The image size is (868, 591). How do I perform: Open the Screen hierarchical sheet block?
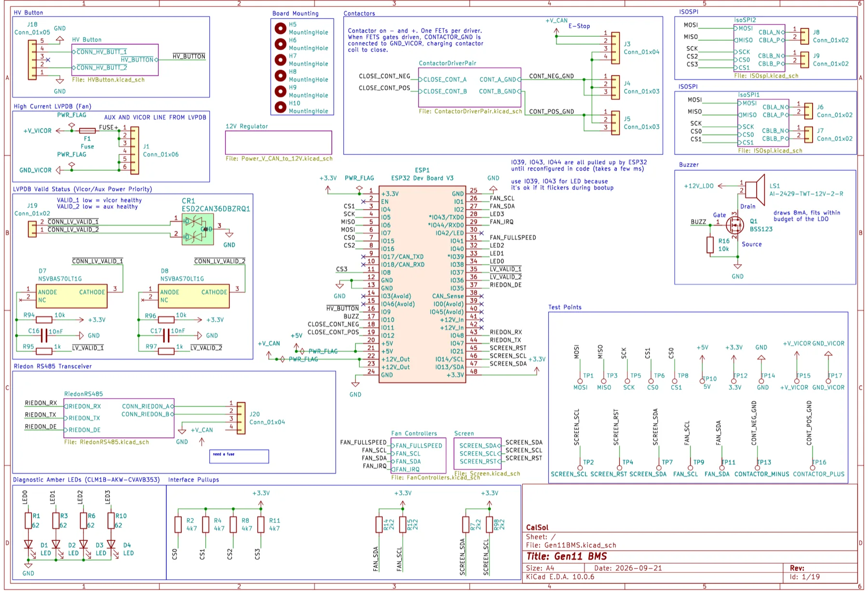coord(477,454)
